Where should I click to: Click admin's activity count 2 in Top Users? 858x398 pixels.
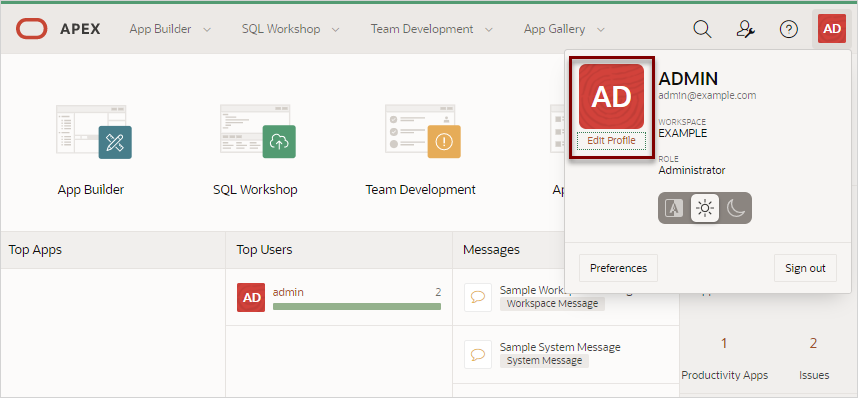point(438,292)
